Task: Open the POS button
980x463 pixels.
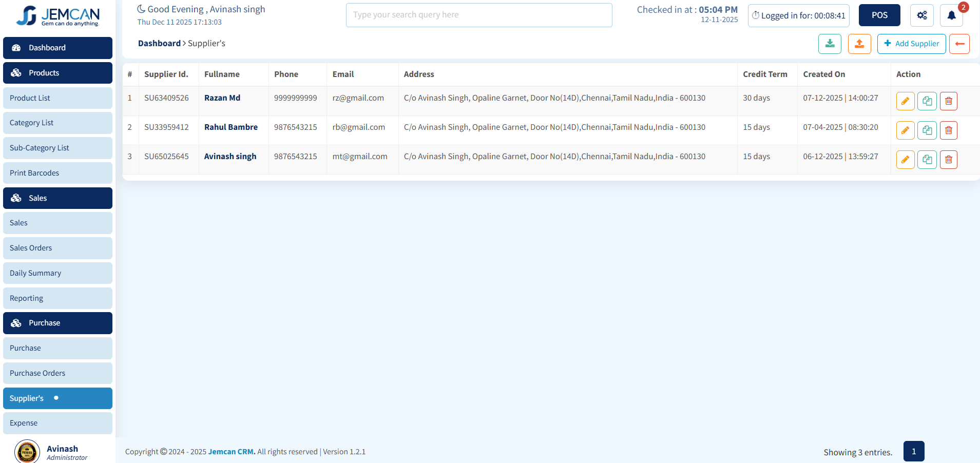Action: tap(879, 15)
